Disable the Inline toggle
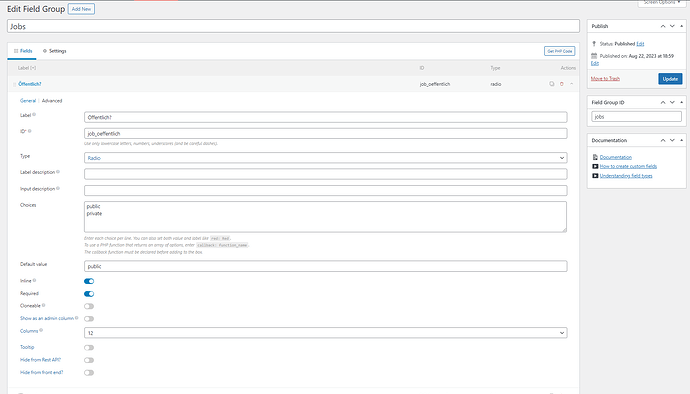The height and width of the screenshot is (394, 690). [x=89, y=281]
